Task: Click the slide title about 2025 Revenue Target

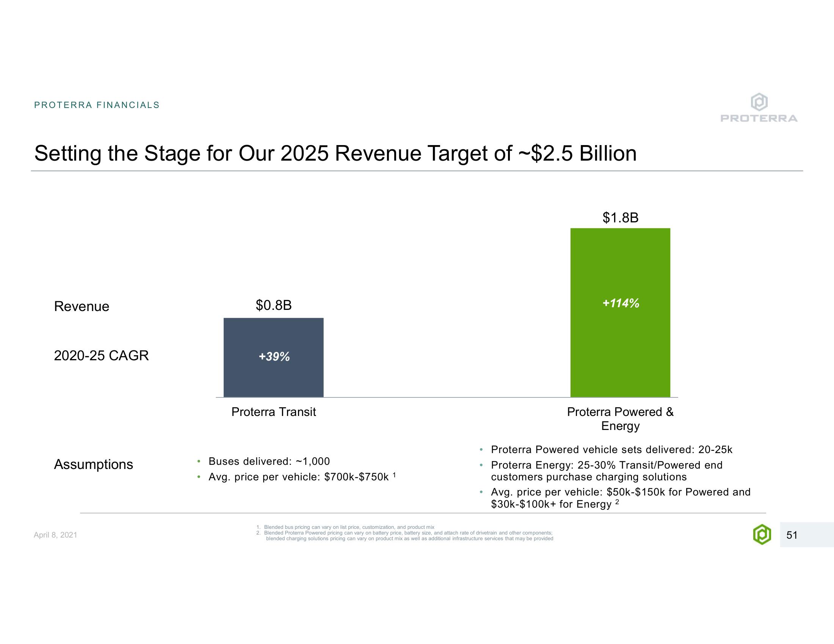Action: 335,154
